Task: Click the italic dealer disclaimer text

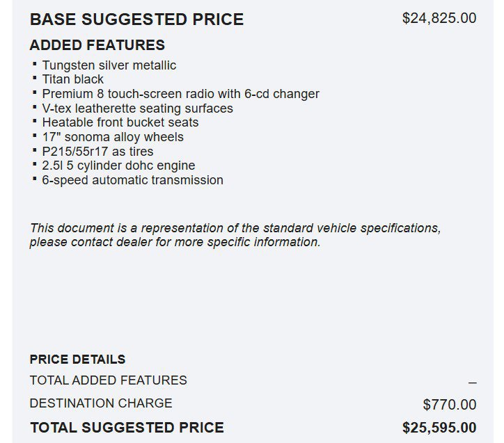Action: tap(235, 235)
